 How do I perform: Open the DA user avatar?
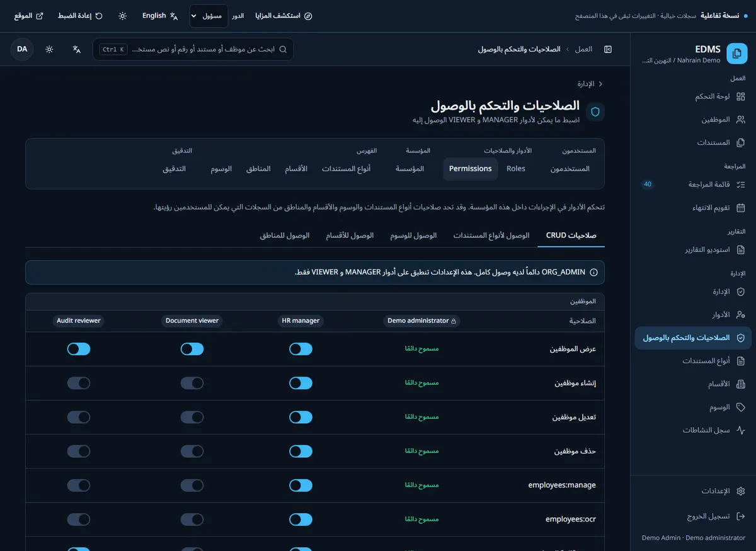click(x=22, y=49)
